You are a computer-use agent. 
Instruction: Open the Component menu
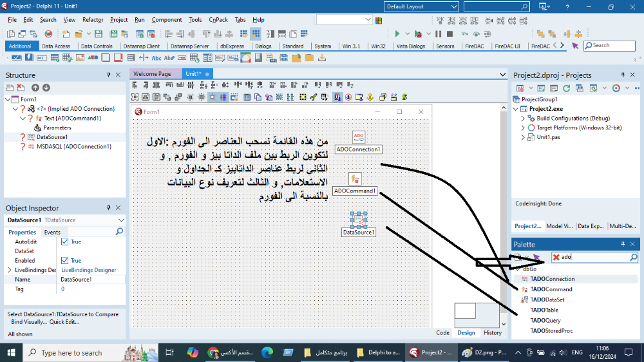[x=166, y=20]
